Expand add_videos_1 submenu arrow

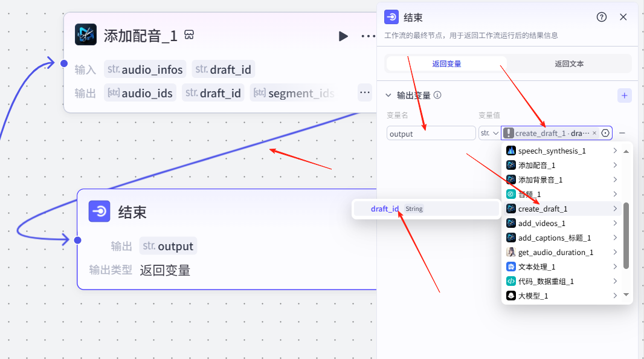click(x=615, y=224)
